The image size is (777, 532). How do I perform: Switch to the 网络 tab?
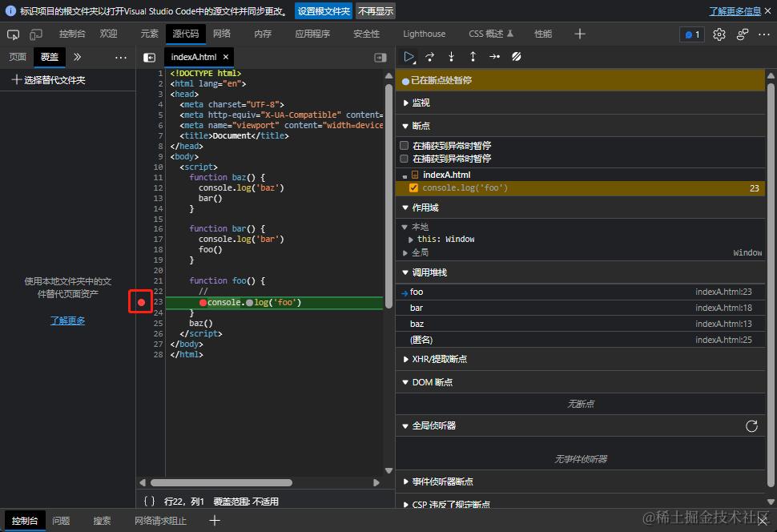[222, 34]
